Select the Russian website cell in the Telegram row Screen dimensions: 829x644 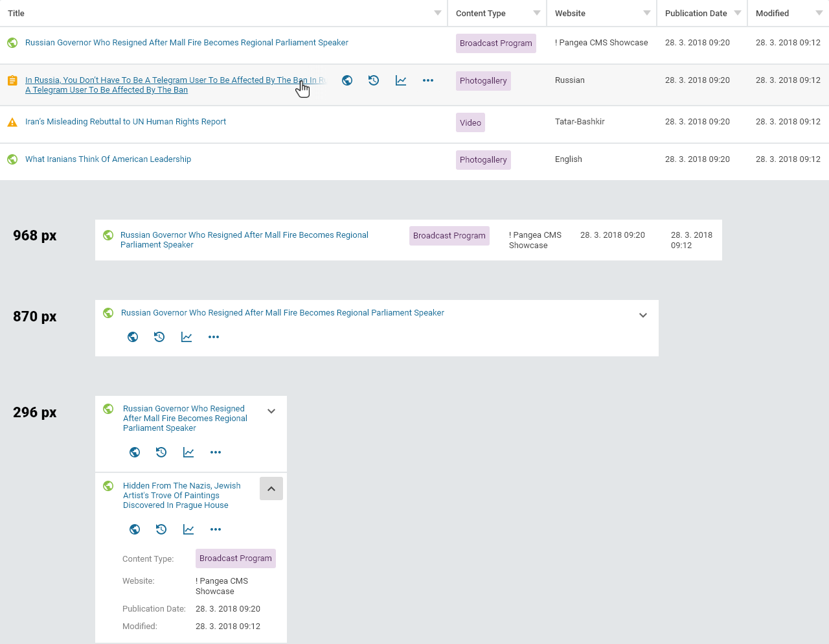570,80
